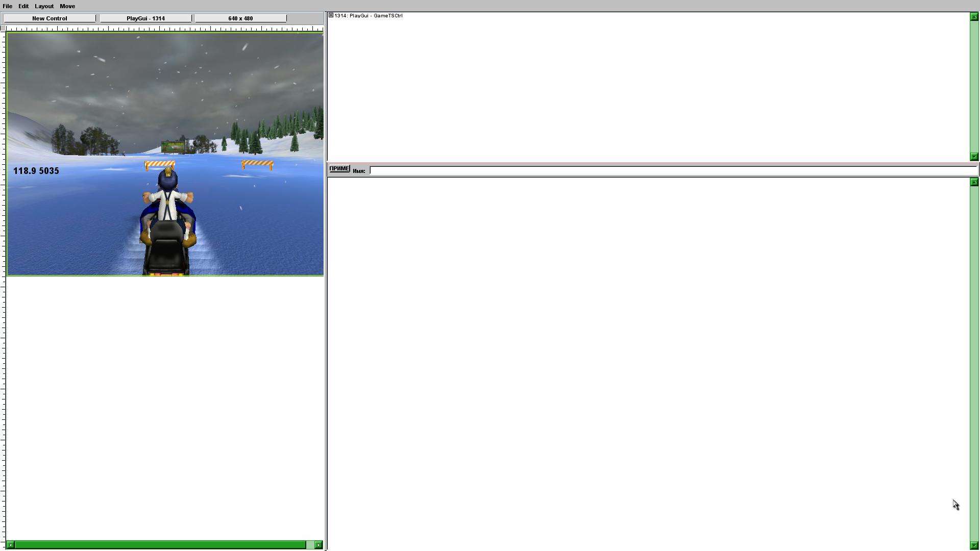This screenshot has height=551, width=980.
Task: Expand the 1314 PlayGui tree node
Action: (331, 15)
